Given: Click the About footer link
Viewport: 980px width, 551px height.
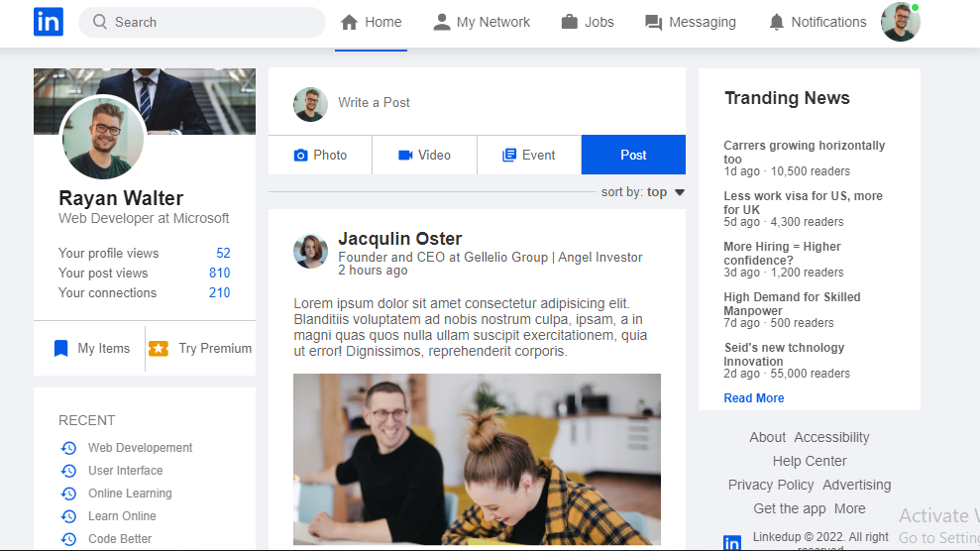Looking at the screenshot, I should 768,437.
